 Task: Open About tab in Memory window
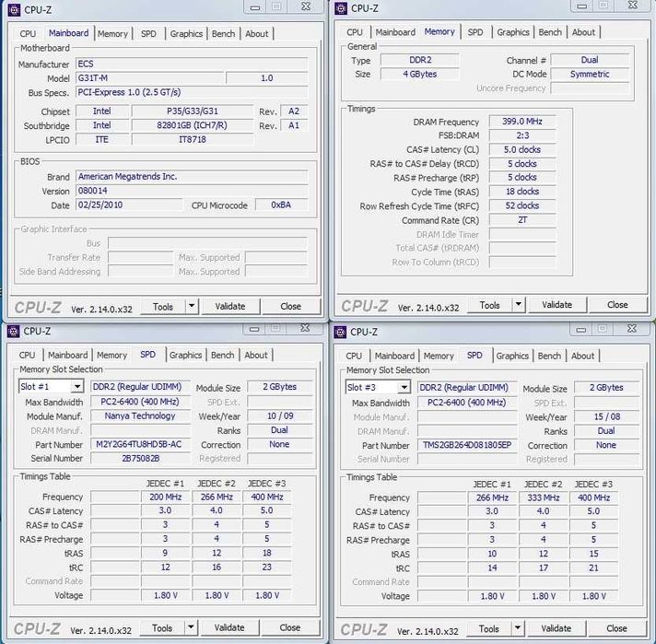click(x=583, y=32)
